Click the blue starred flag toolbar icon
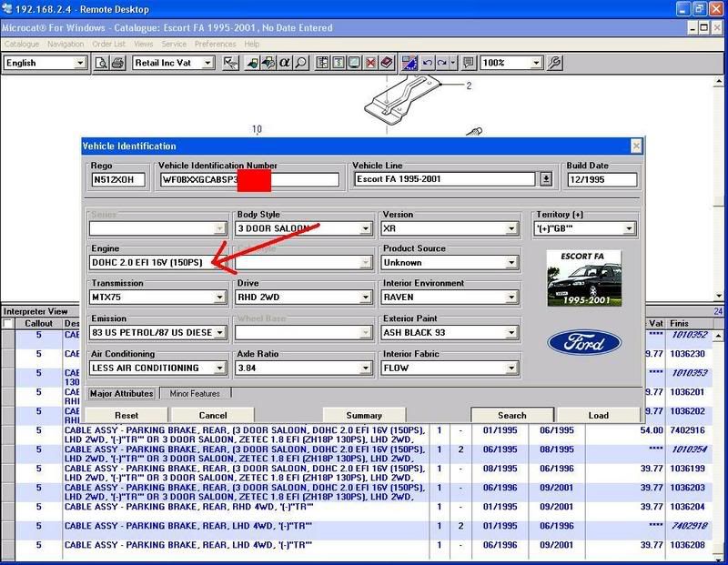 click(409, 63)
